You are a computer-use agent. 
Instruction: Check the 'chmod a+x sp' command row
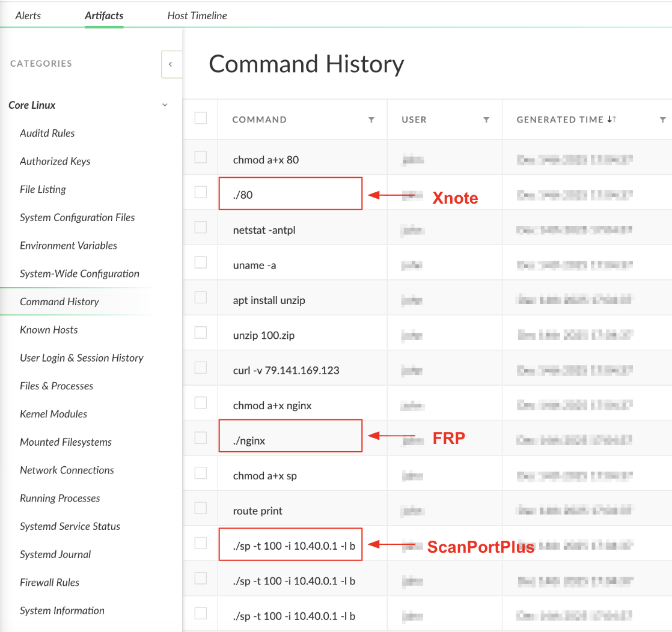200,473
